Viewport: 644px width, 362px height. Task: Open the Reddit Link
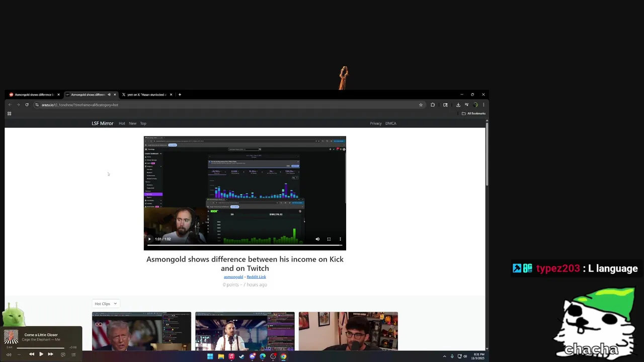coord(256,277)
